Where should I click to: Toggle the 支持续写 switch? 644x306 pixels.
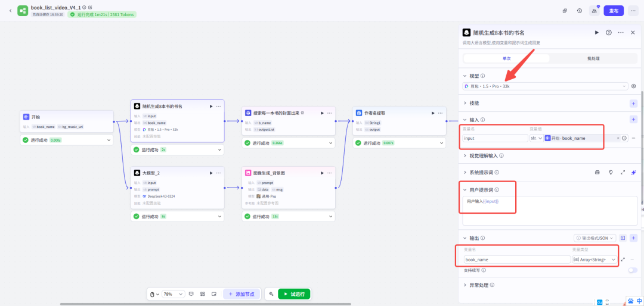[x=632, y=270]
